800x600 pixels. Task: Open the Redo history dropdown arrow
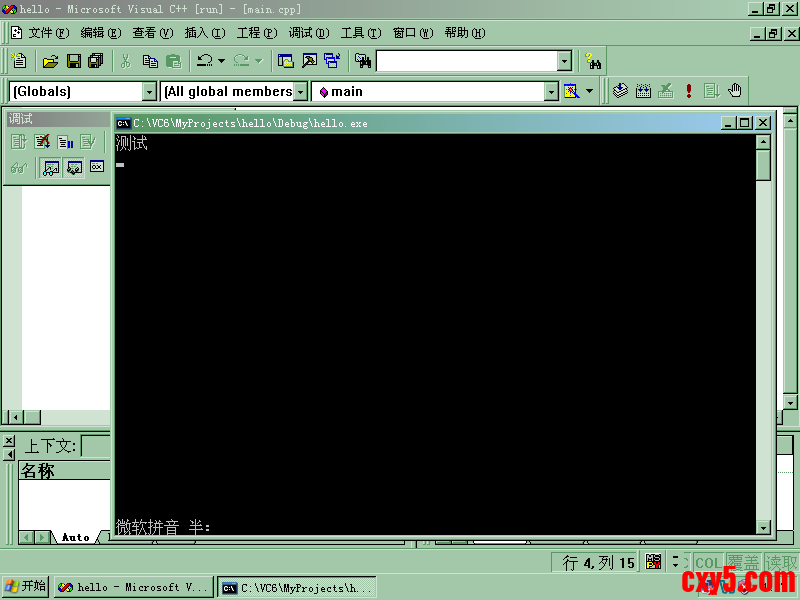(x=259, y=61)
